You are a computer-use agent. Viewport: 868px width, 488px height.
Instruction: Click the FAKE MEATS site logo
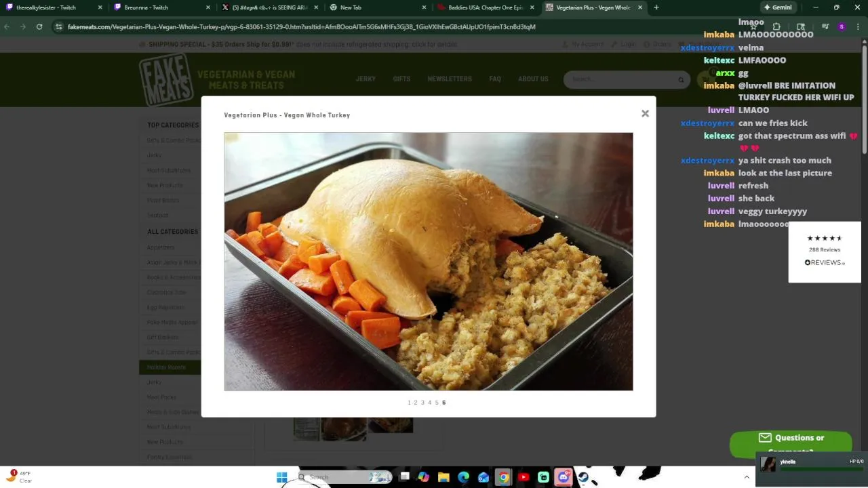(166, 79)
